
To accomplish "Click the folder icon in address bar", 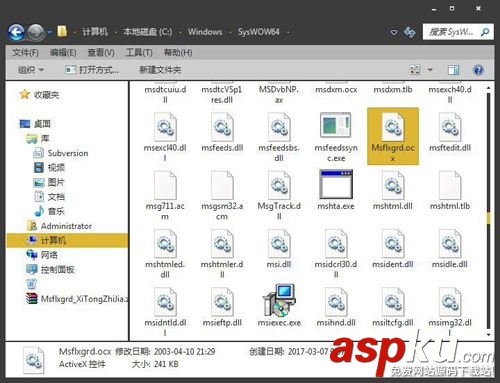I will coord(62,31).
